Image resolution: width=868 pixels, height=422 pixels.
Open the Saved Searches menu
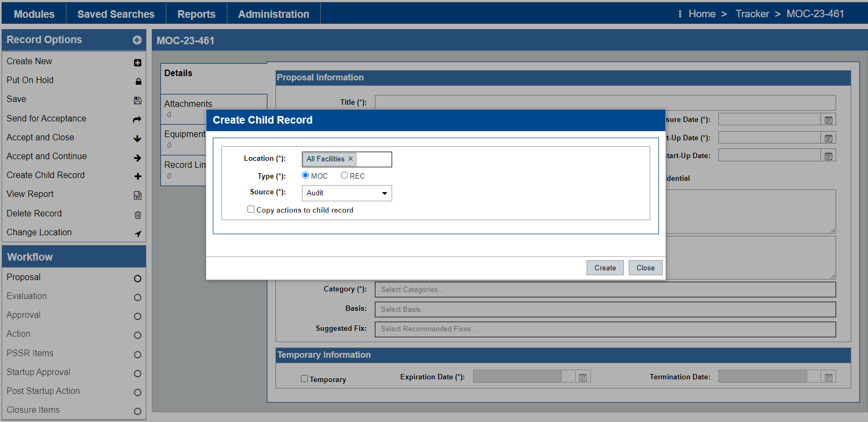coord(116,14)
